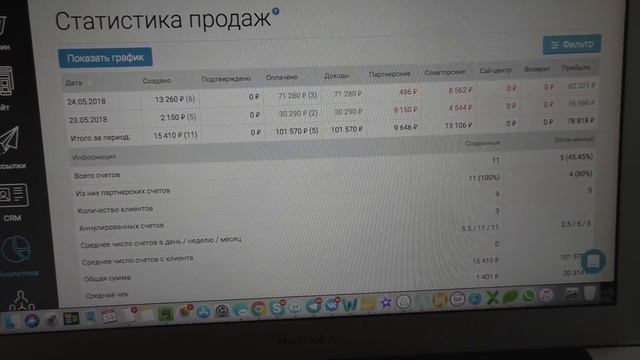This screenshot has width=640, height=360.
Task: Open the mailings paper-plane sidebar icon
Action: [x=10, y=141]
